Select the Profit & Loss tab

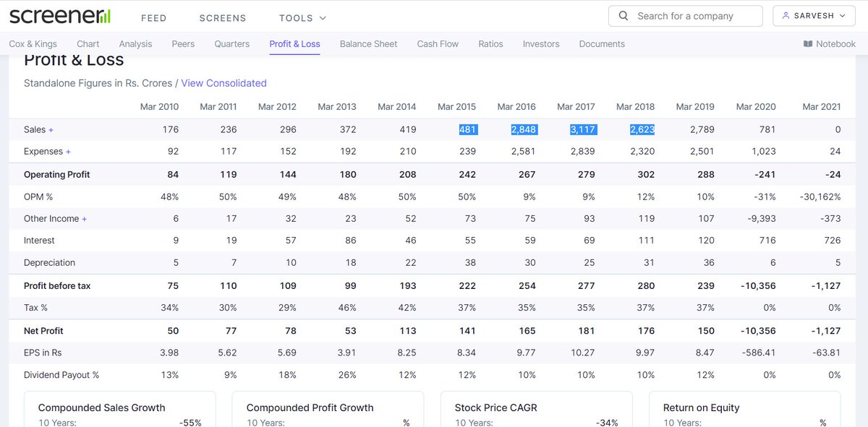click(x=294, y=44)
